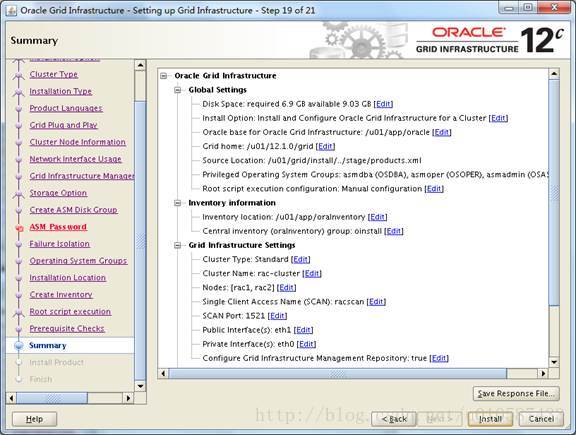This screenshot has width=576, height=435.
Task: Click the summary tree vertical scrollbar thumb
Action: 554,192
